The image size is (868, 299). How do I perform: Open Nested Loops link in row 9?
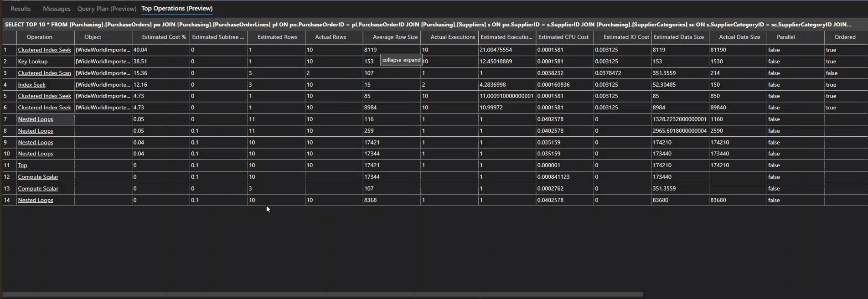tap(36, 143)
